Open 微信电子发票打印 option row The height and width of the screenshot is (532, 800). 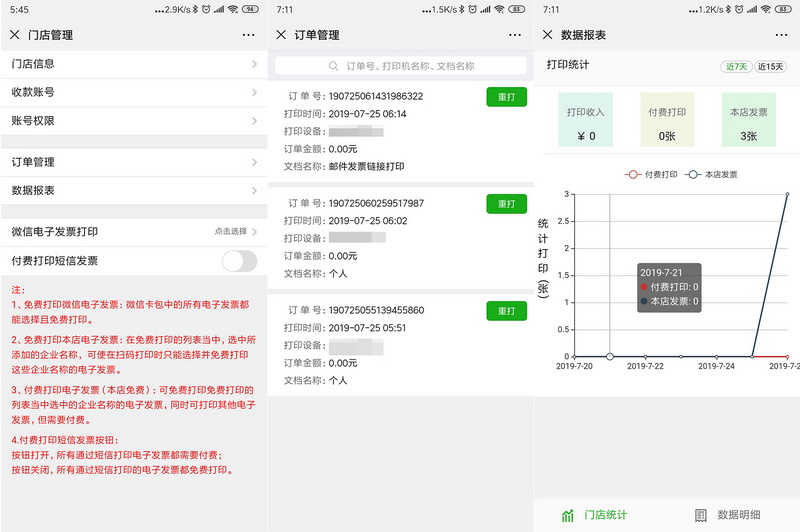pos(134,232)
